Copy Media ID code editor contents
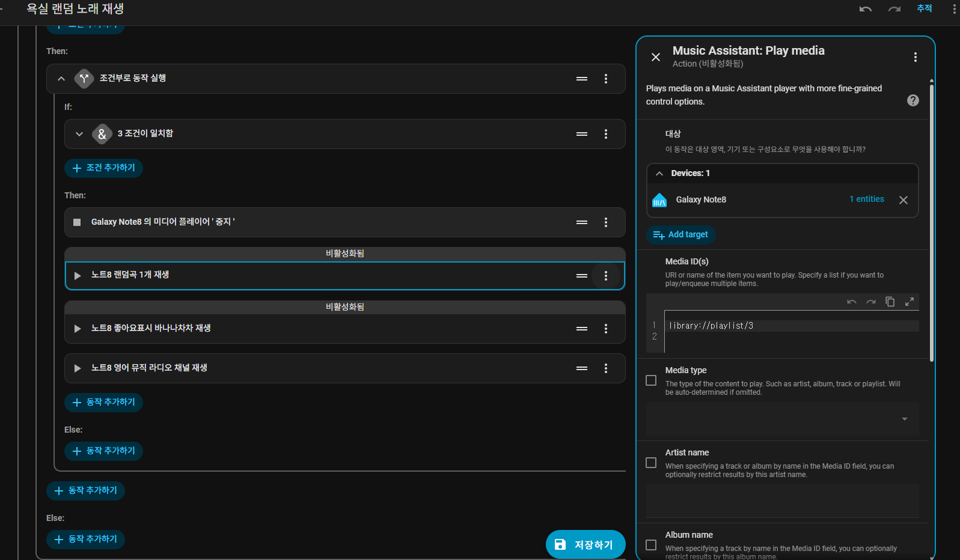This screenshot has width=960, height=560. point(890,302)
